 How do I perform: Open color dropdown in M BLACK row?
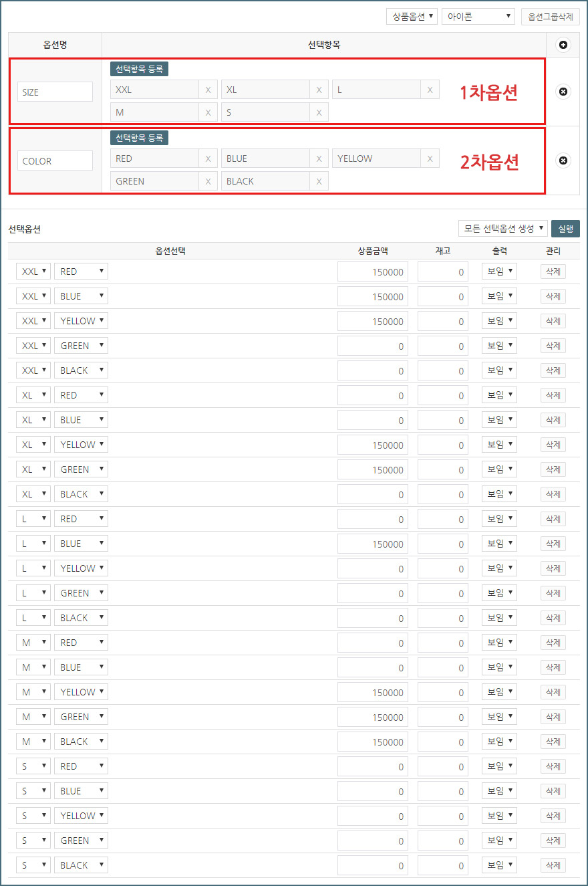(81, 742)
